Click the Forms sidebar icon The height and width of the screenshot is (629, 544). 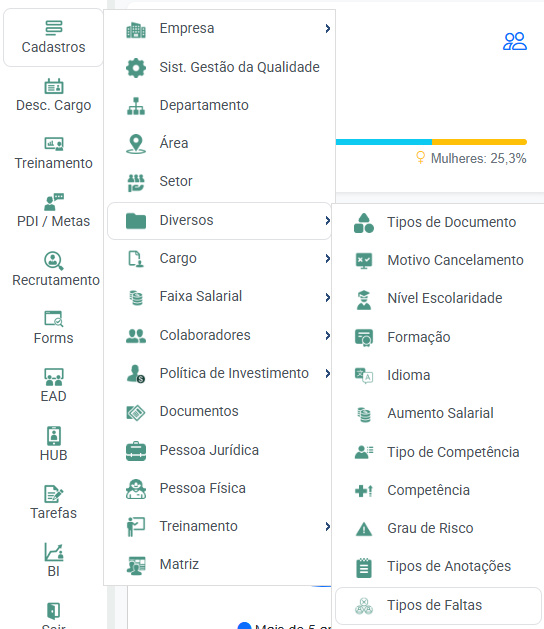53,319
